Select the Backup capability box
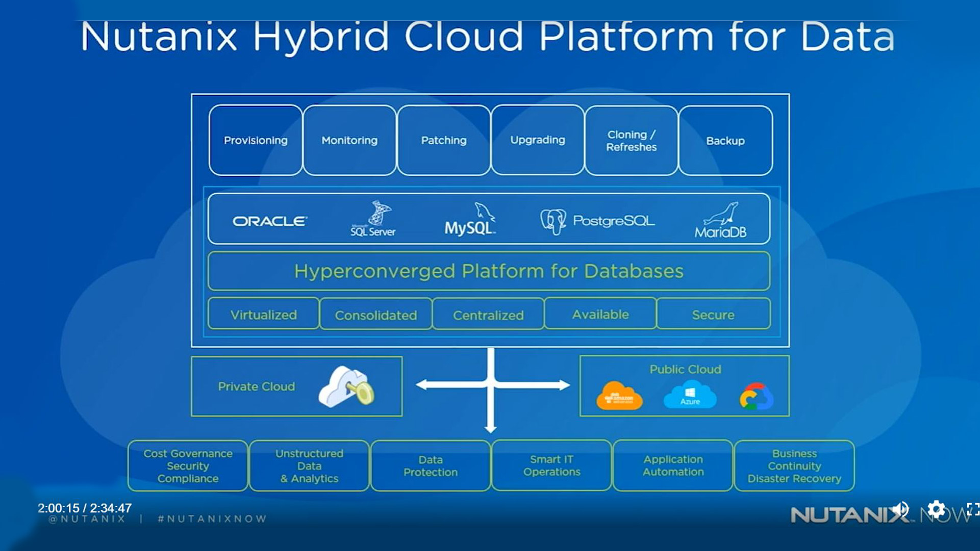 pyautogui.click(x=725, y=140)
